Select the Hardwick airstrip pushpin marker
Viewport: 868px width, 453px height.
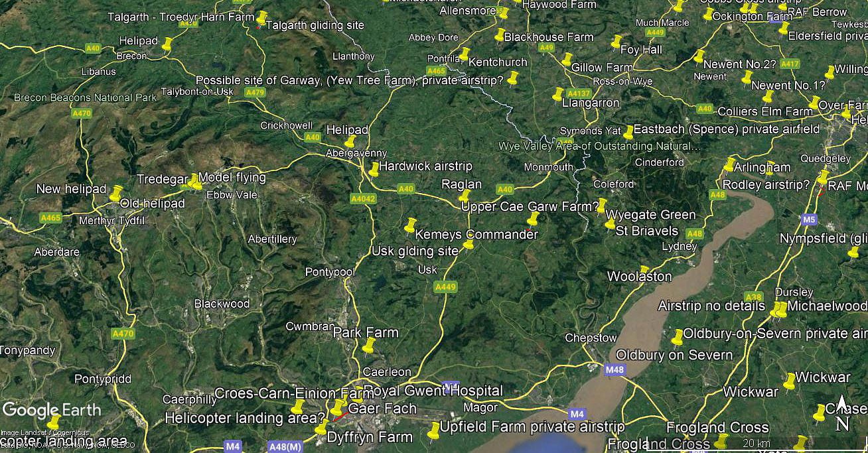(x=374, y=169)
